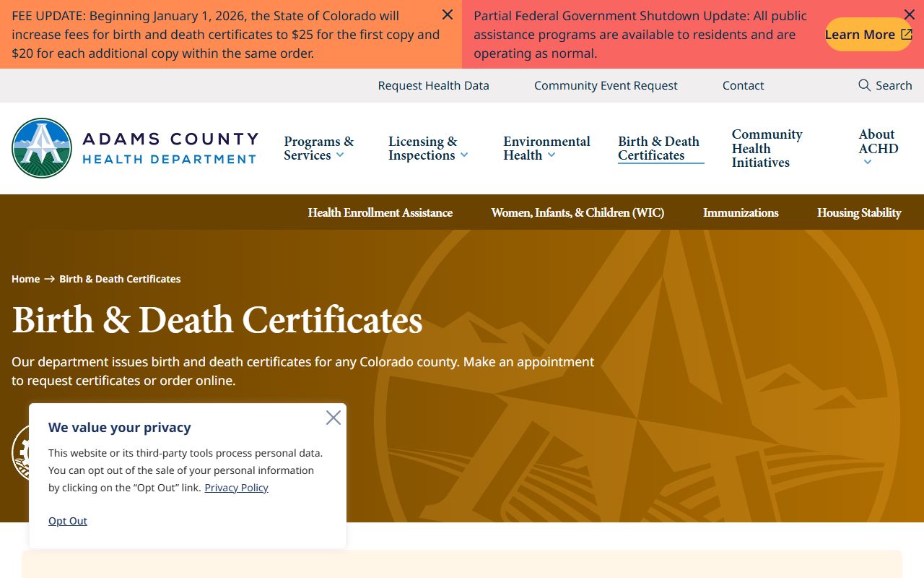Navigate to Home in the breadcrumb
This screenshot has width=924, height=578.
pos(25,279)
